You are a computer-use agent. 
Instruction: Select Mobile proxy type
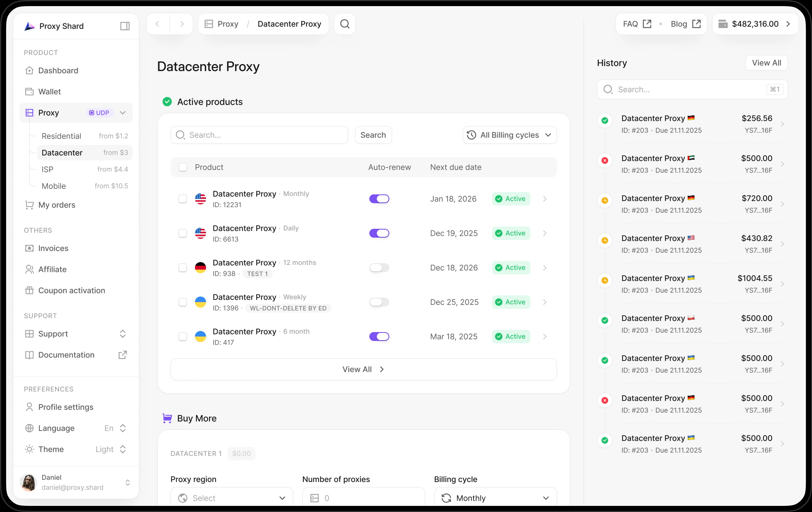click(x=85, y=186)
